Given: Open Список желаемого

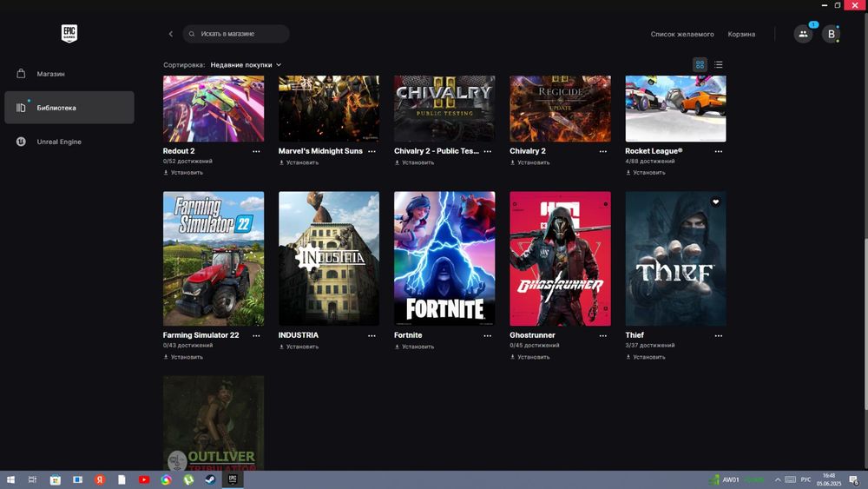Looking at the screenshot, I should click(x=682, y=35).
